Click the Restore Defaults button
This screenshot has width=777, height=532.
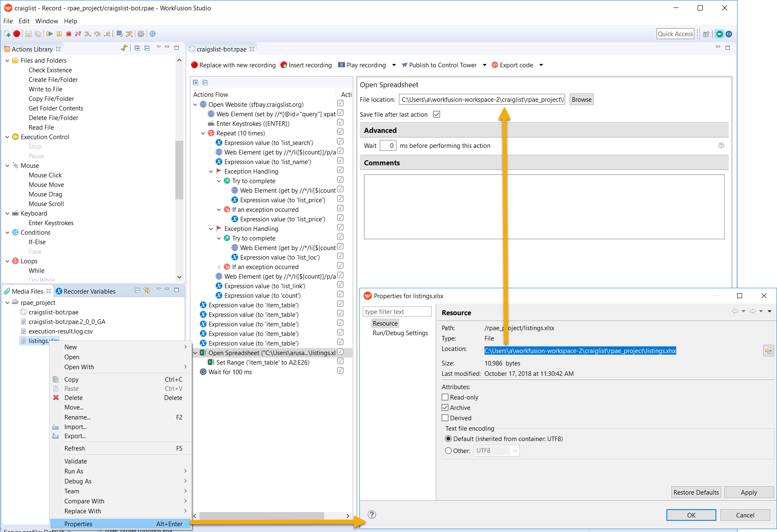pyautogui.click(x=696, y=492)
